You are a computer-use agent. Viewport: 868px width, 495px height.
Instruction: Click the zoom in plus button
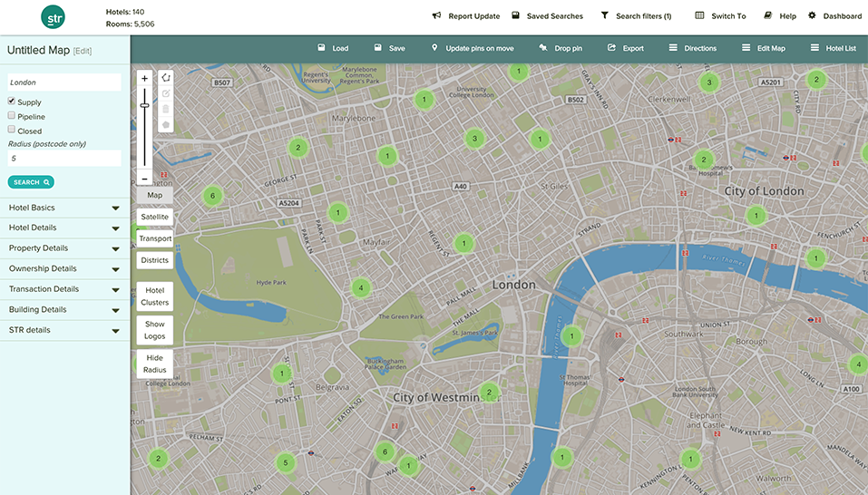click(144, 79)
